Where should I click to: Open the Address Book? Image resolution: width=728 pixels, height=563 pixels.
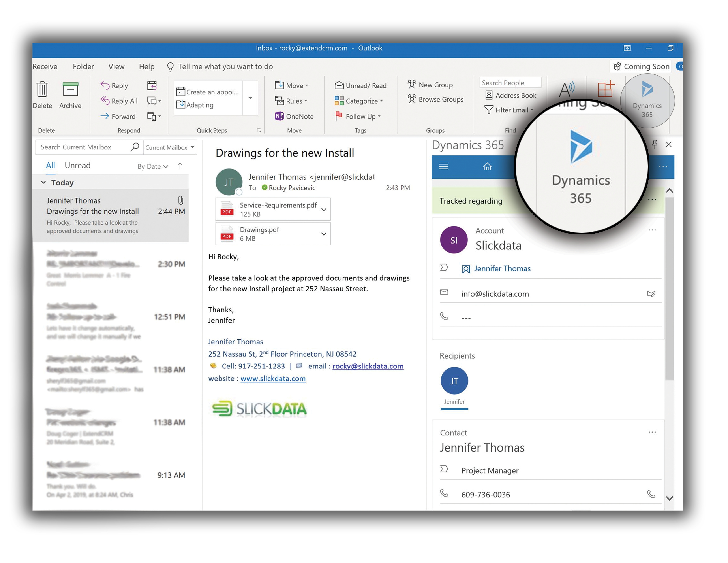[511, 95]
